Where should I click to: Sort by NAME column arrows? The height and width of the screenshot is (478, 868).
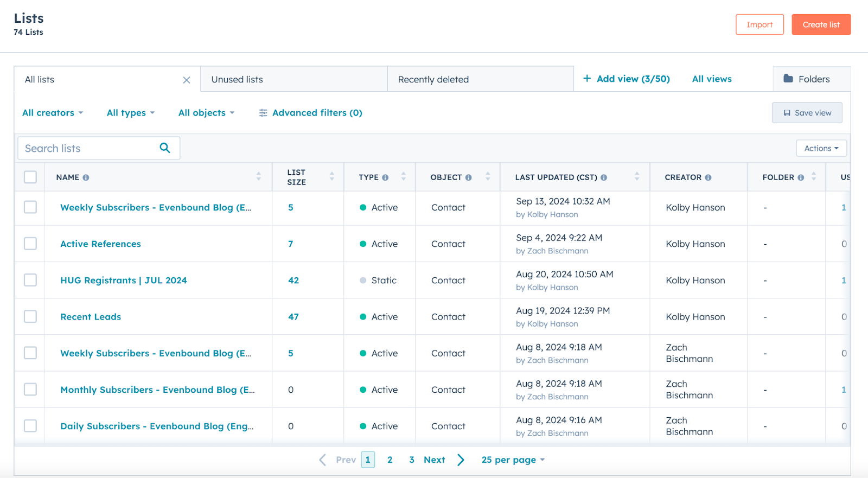tap(259, 176)
